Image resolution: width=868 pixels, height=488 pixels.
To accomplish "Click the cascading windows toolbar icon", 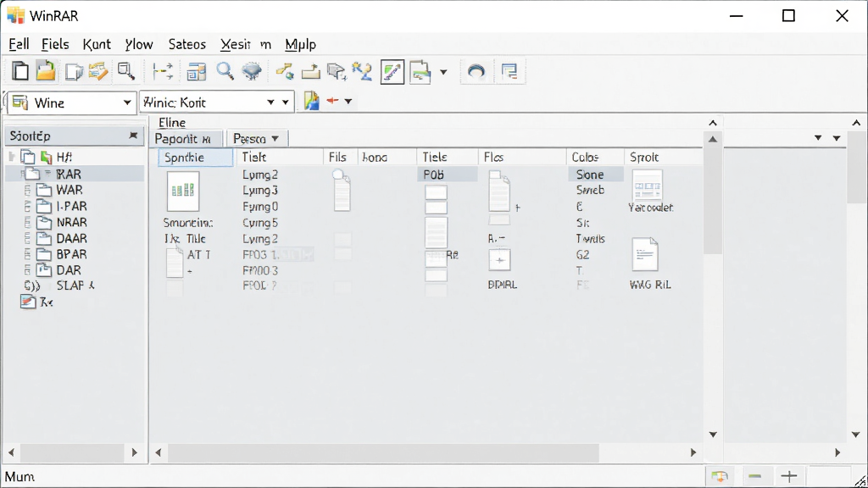I will tap(509, 71).
